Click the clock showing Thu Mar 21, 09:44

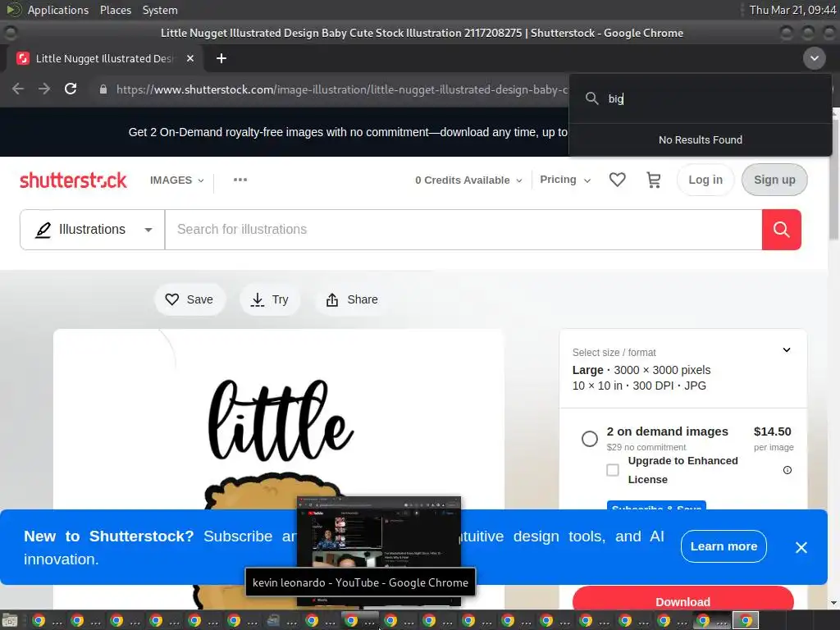(792, 10)
